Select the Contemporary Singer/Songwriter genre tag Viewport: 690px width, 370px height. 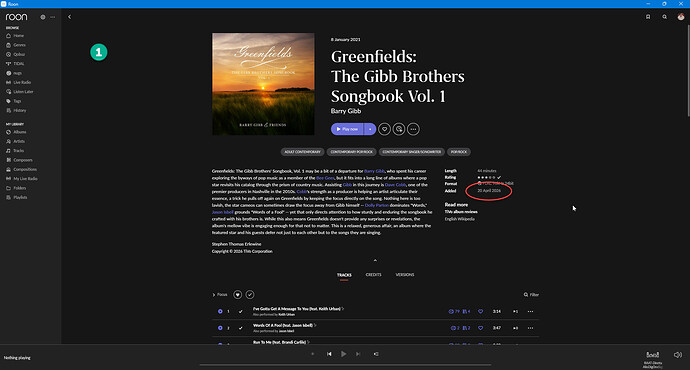point(411,152)
